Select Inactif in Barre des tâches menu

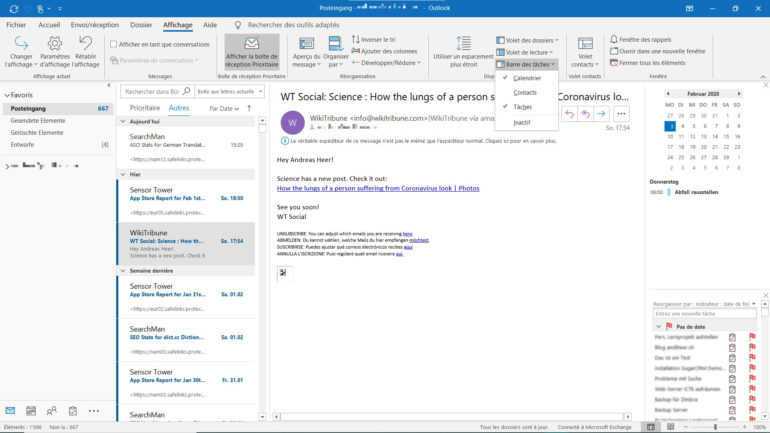526,123
